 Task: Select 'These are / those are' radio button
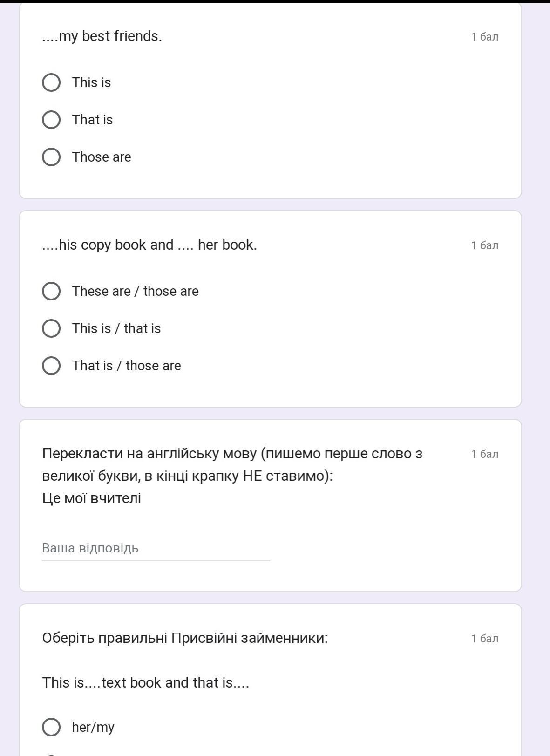click(51, 291)
